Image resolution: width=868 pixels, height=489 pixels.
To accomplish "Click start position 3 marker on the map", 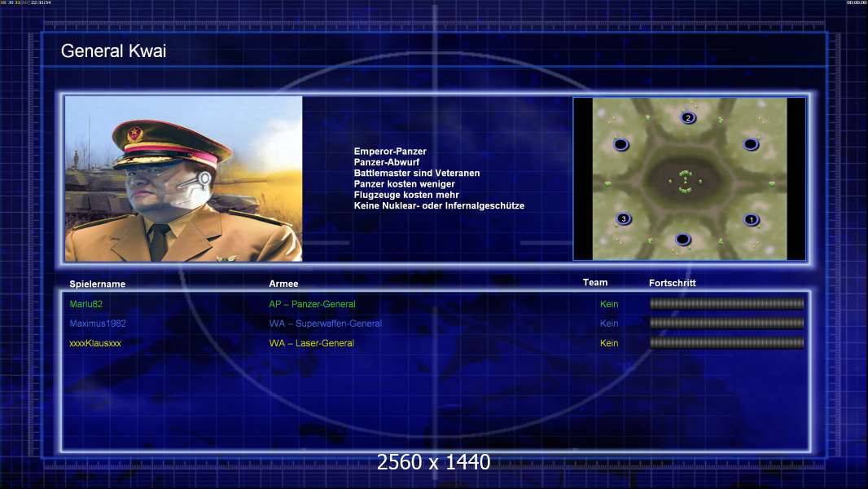I will click(624, 218).
